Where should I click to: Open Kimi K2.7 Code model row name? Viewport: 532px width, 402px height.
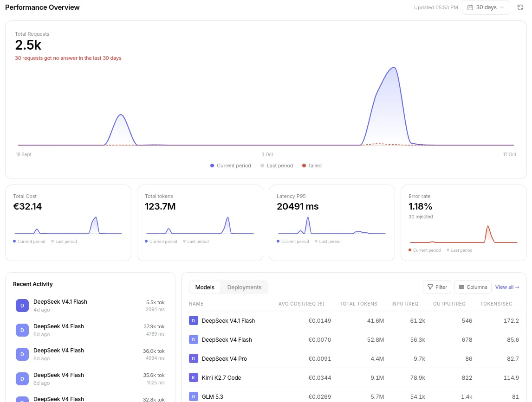(x=221, y=377)
